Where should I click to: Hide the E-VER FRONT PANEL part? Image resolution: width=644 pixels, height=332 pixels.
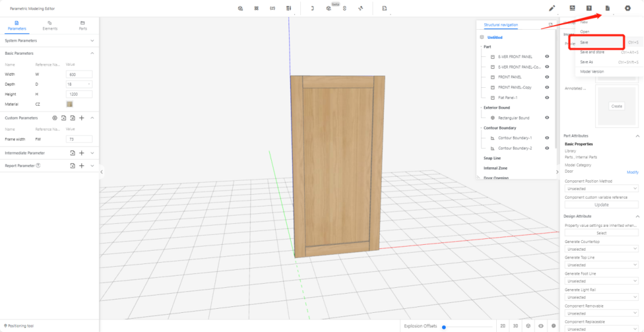[547, 57]
